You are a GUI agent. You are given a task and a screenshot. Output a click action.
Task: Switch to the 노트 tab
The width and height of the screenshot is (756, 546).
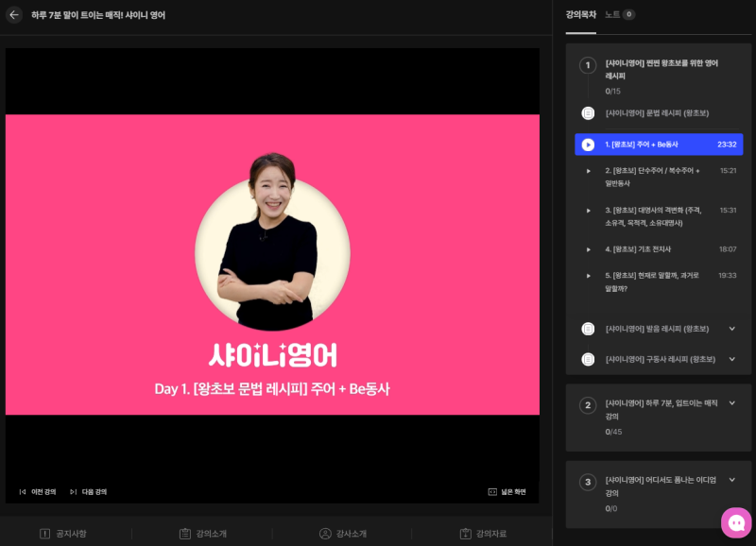612,15
